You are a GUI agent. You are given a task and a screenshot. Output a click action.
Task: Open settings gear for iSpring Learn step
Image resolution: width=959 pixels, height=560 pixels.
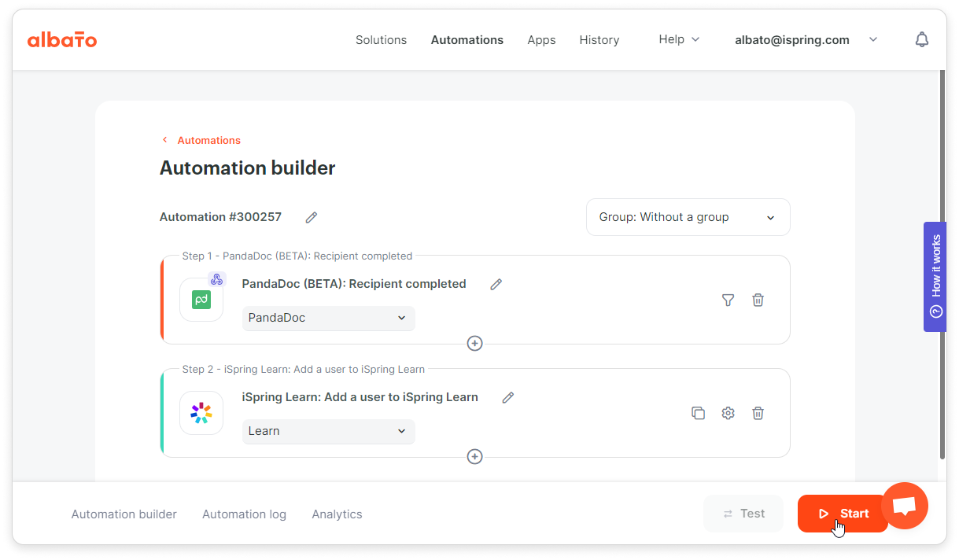coord(728,413)
